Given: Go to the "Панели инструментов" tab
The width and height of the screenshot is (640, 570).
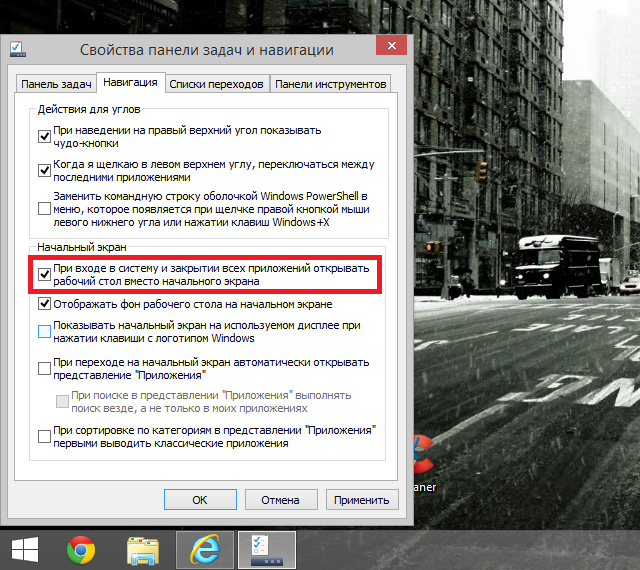Looking at the screenshot, I should (330, 84).
